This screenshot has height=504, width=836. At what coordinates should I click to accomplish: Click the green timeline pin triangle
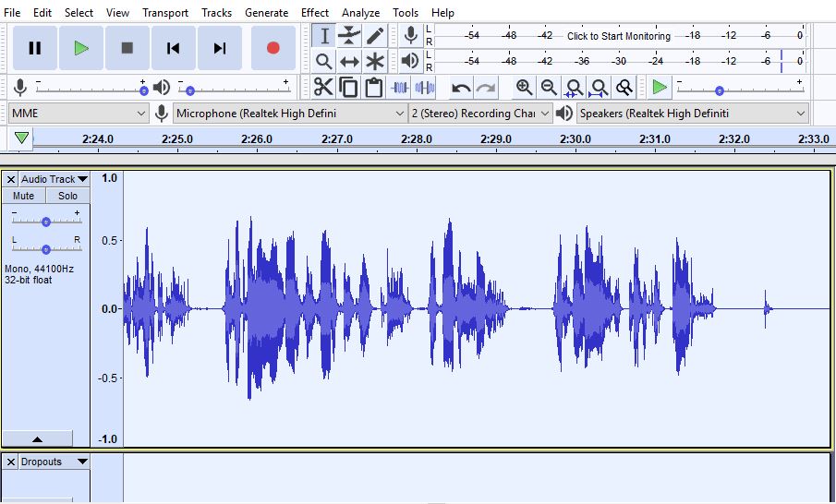pyautogui.click(x=21, y=138)
